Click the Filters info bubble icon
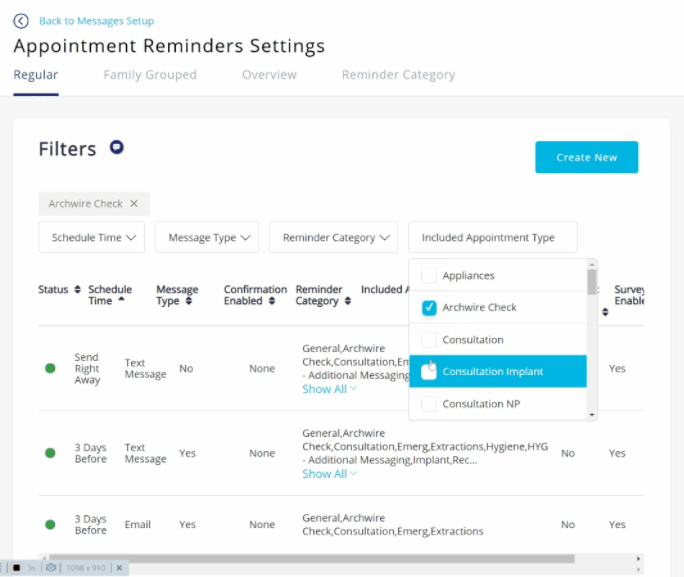684x577 pixels. click(x=116, y=147)
